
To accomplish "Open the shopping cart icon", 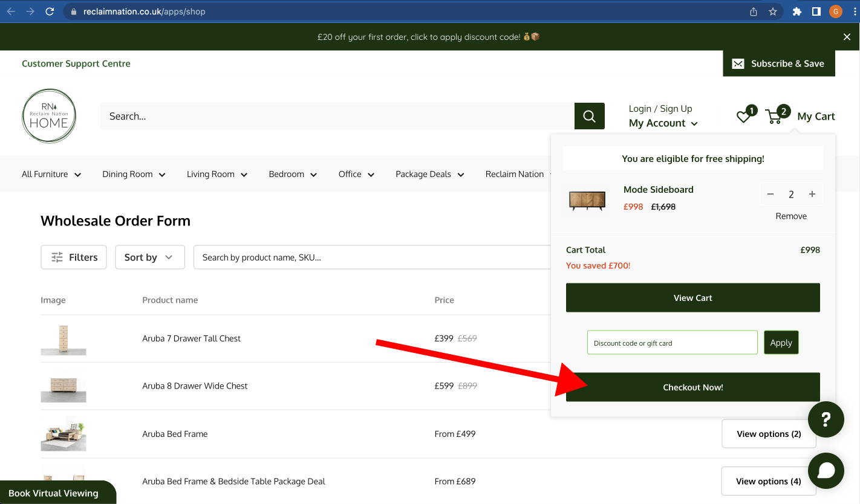I will point(774,117).
